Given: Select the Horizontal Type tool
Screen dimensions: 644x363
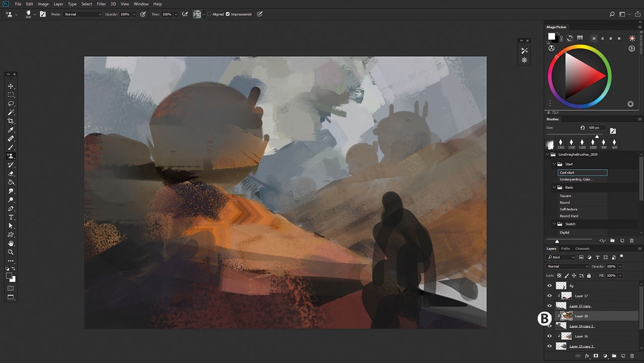Looking at the screenshot, I should click(x=10, y=217).
